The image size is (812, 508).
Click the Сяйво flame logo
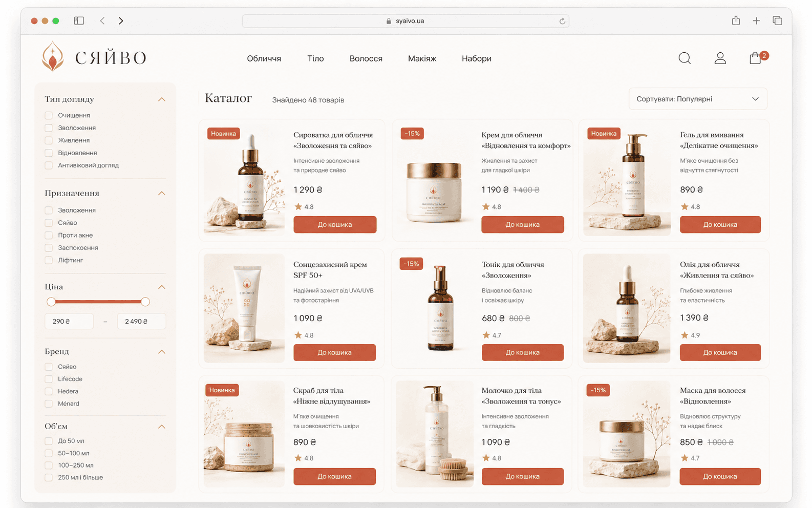coord(53,56)
